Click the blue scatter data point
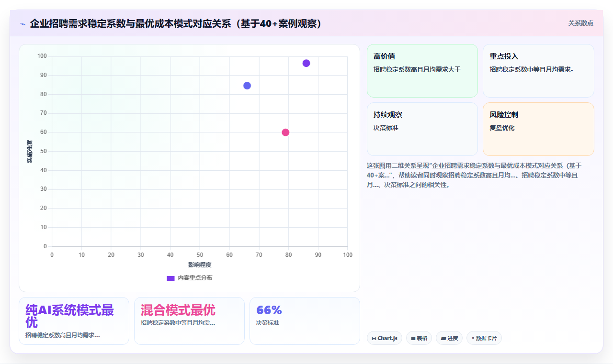The width and height of the screenshot is (613, 364). point(247,86)
